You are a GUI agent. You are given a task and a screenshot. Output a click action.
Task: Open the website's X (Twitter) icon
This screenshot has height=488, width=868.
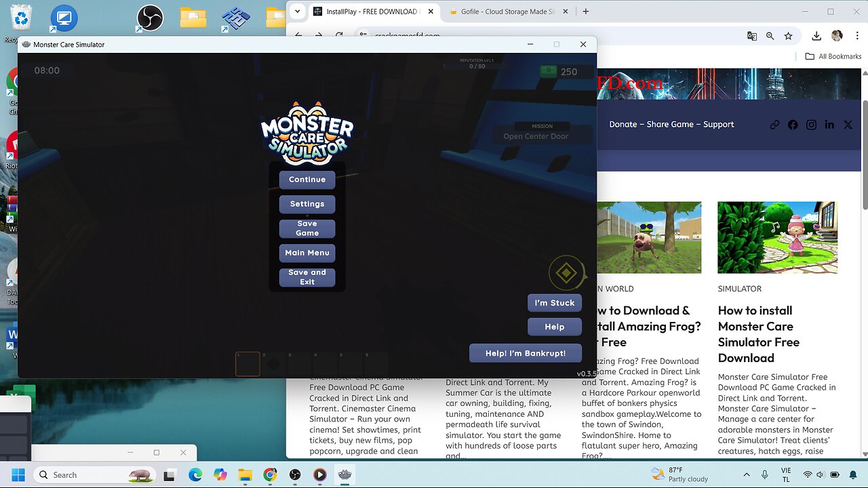(x=848, y=125)
